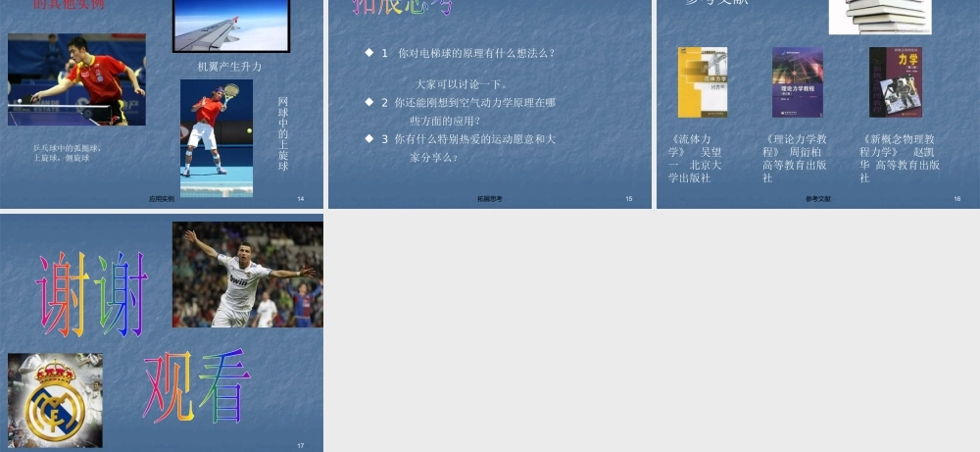Click the 《流体力学》吴望一 reference caption
This screenshot has width=980, height=452.
click(696, 159)
